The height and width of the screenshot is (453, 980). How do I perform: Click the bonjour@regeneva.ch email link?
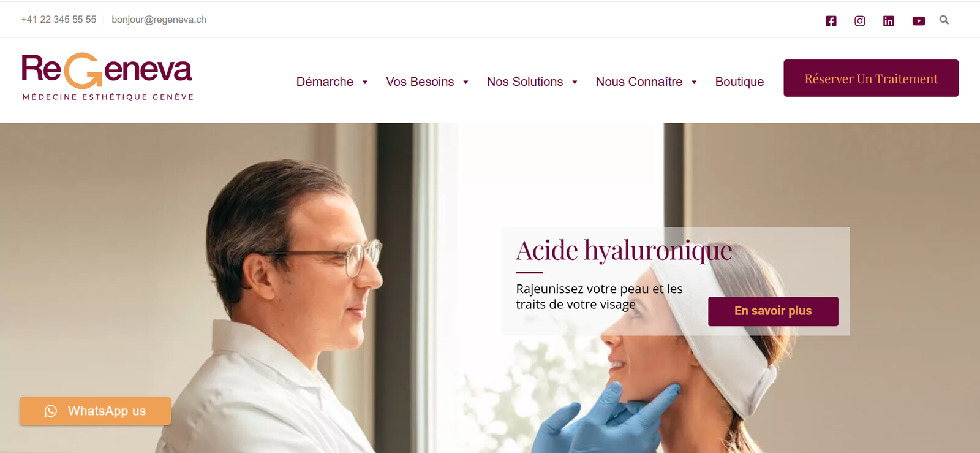pos(159,20)
